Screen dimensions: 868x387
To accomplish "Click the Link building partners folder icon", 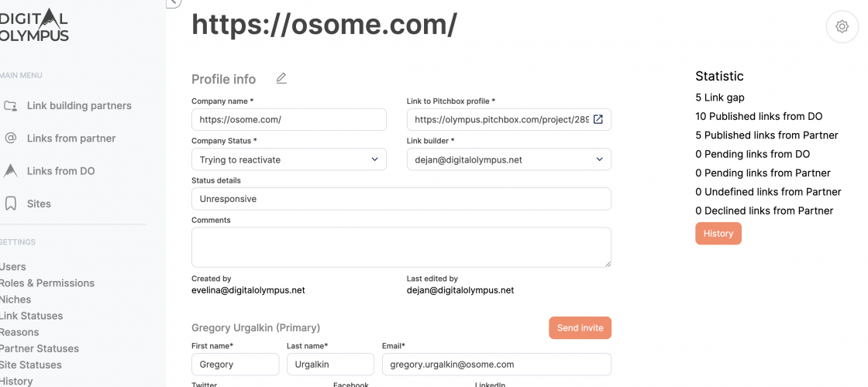I will pos(11,105).
